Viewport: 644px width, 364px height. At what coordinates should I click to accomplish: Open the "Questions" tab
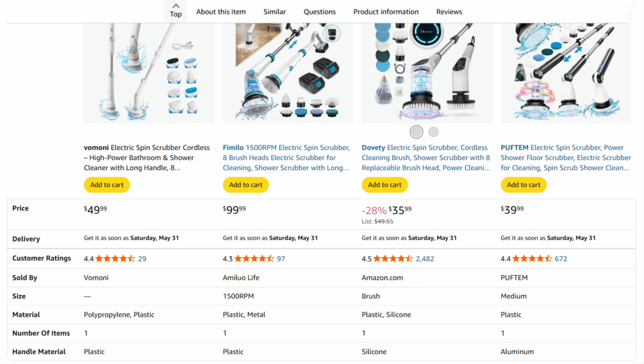coord(319,11)
